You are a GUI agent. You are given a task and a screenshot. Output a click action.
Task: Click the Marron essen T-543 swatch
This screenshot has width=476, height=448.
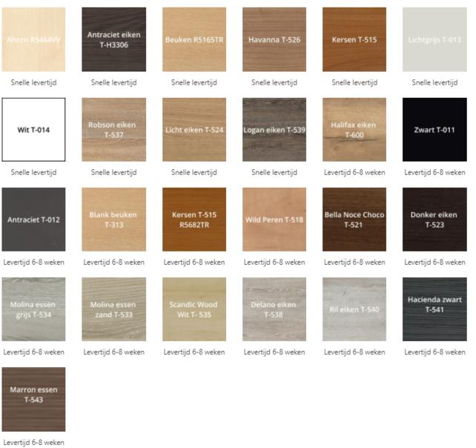pos(33,399)
